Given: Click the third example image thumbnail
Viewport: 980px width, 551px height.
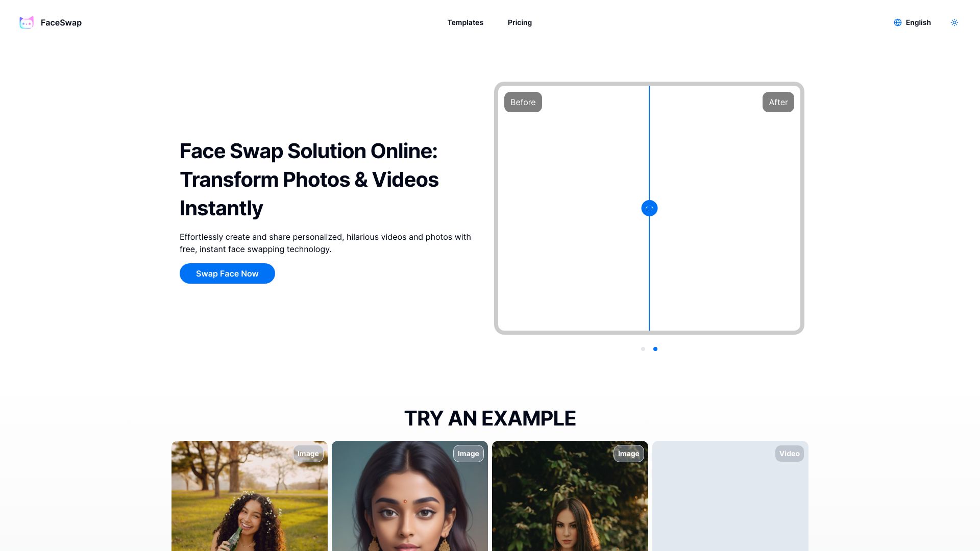Looking at the screenshot, I should (570, 496).
